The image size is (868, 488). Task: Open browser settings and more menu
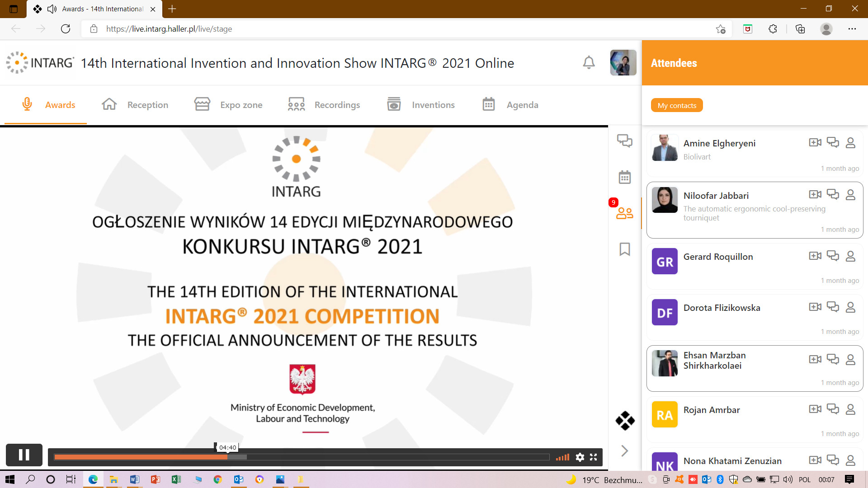pyautogui.click(x=852, y=29)
